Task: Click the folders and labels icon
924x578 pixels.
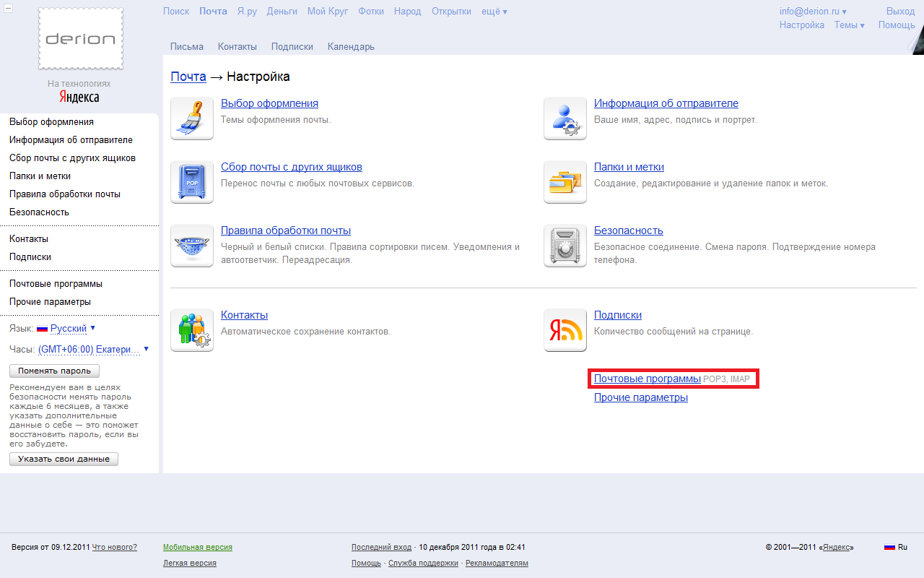Action: 565,182
